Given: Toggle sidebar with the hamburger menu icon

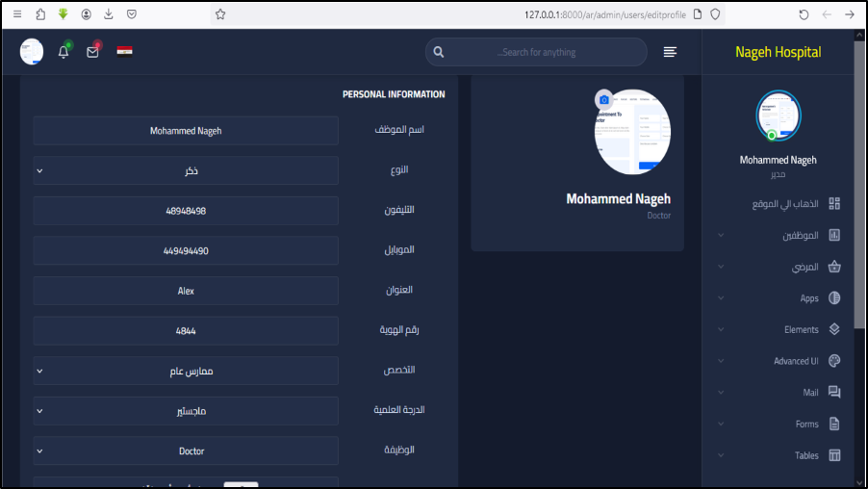Looking at the screenshot, I should (670, 52).
